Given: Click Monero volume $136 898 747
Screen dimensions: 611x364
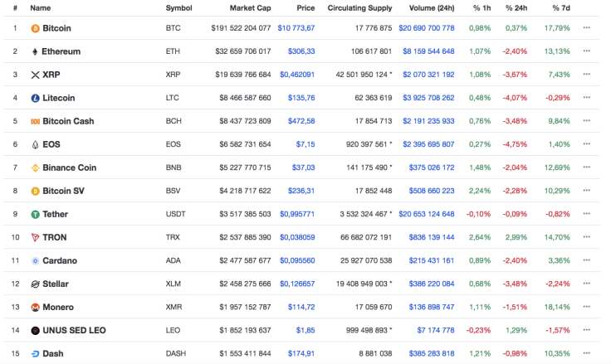Looking at the screenshot, I should [x=432, y=307].
